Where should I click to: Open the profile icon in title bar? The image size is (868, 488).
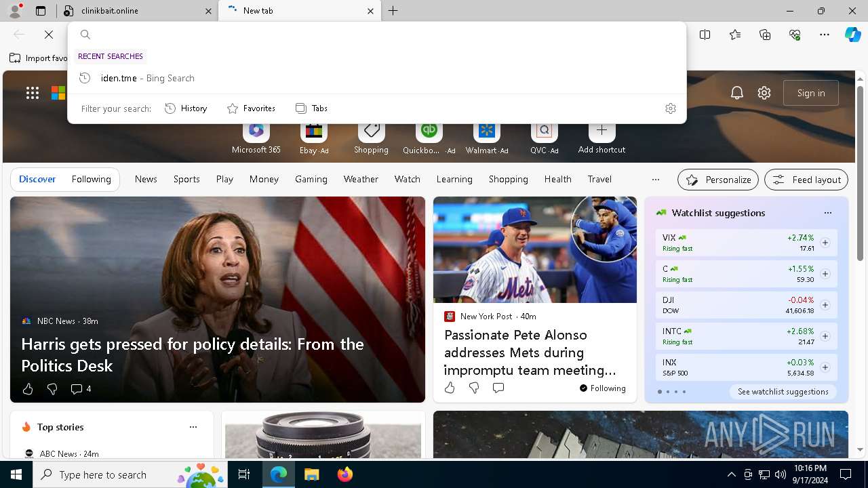pyautogui.click(x=15, y=11)
